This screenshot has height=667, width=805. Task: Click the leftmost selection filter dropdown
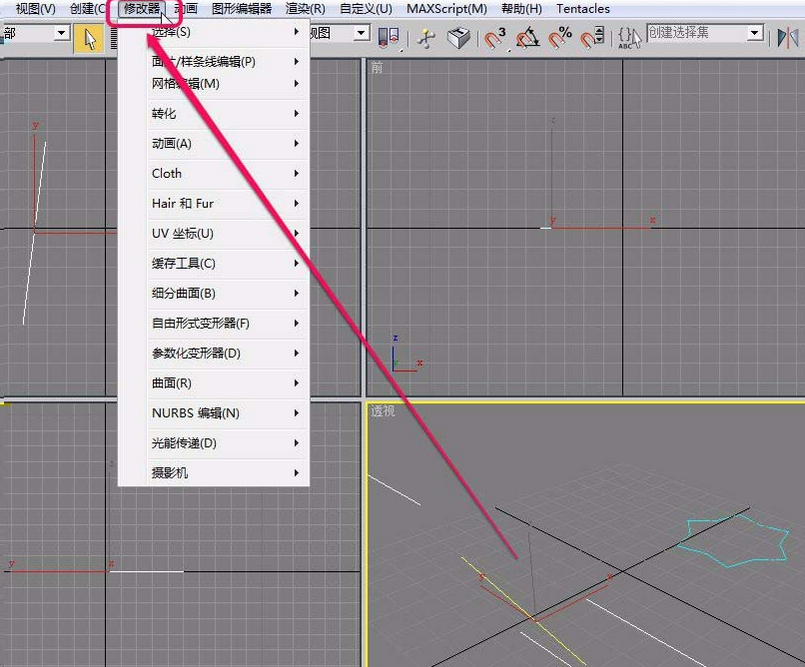(35, 33)
